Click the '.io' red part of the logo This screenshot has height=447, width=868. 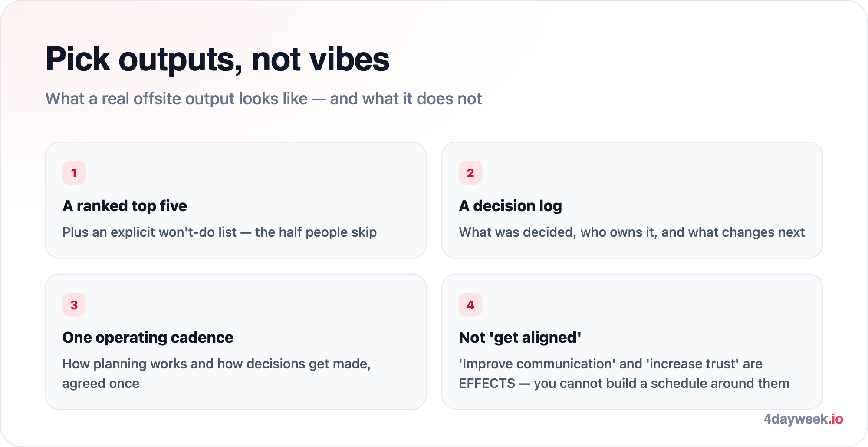point(835,419)
